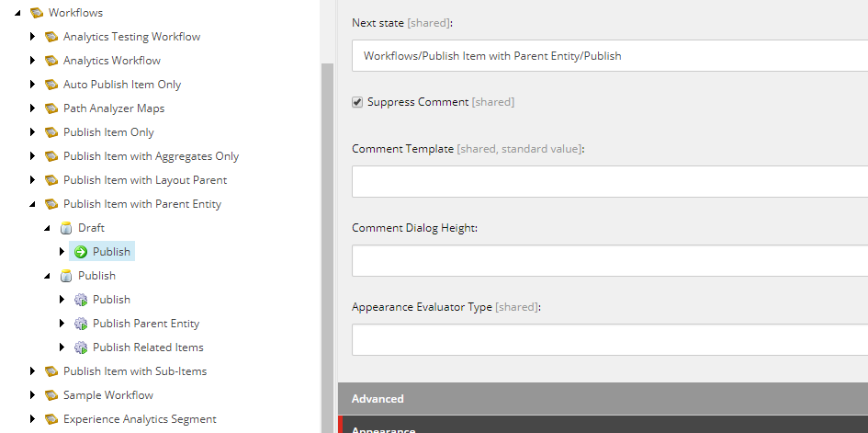The width and height of the screenshot is (868, 433).
Task: Open the Advanced section header
Action: 603,399
